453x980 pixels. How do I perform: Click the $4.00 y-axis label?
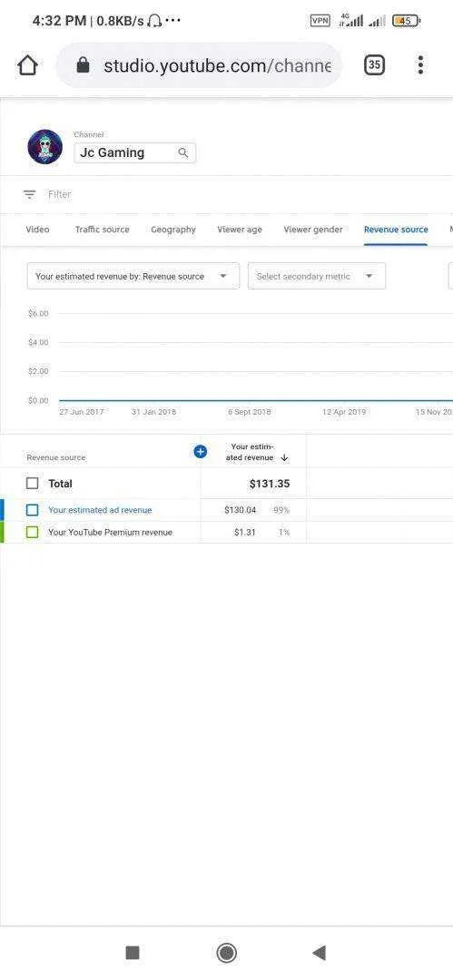click(x=38, y=342)
